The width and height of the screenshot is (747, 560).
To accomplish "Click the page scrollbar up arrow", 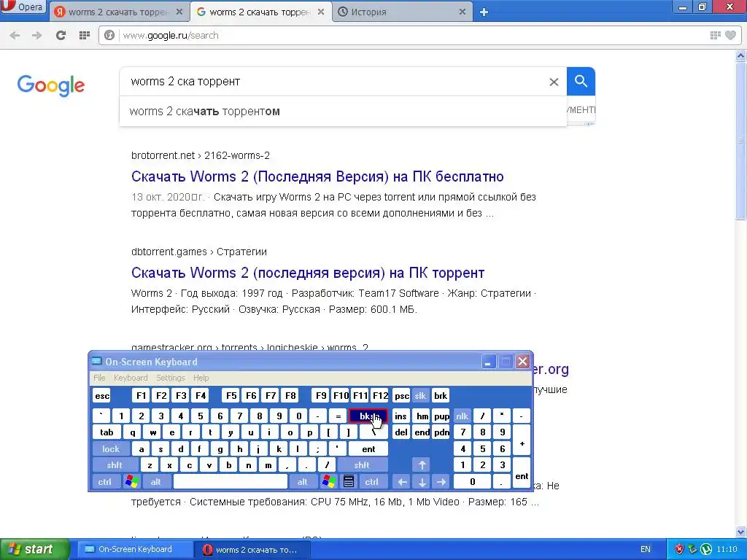I will [741, 55].
